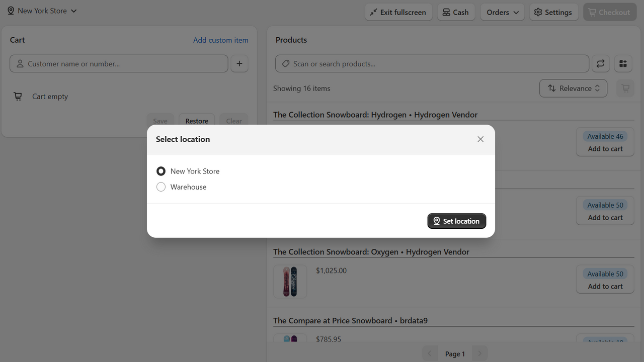Select the Warehouse radio option
644x362 pixels.
point(161,187)
